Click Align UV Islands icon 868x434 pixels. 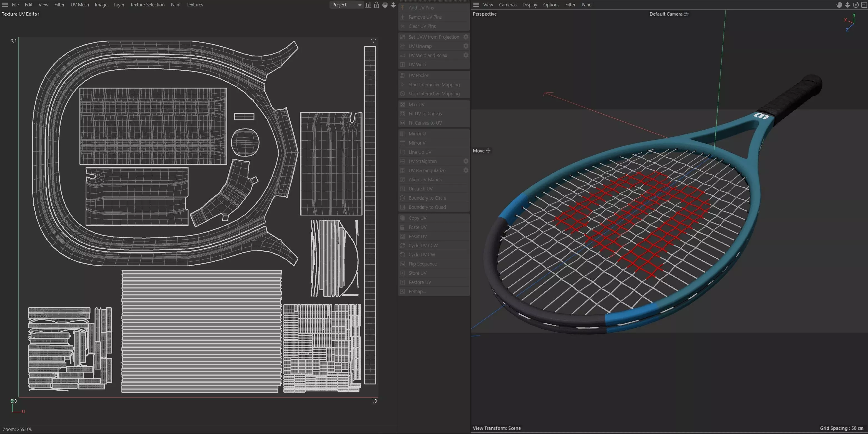402,179
